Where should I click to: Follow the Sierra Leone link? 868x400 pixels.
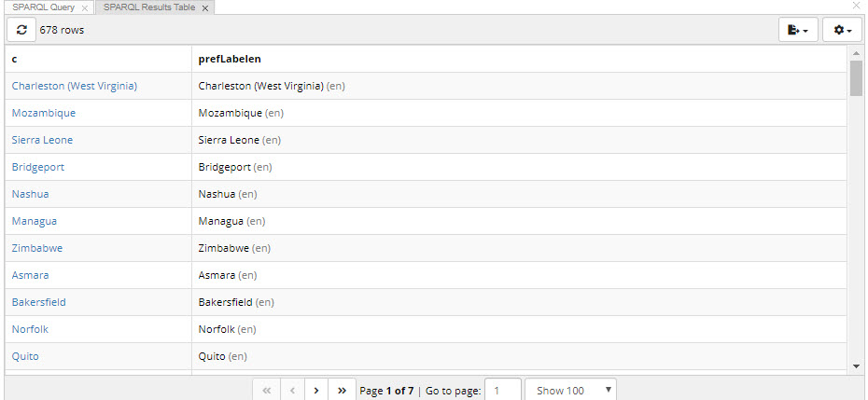pyautogui.click(x=42, y=140)
